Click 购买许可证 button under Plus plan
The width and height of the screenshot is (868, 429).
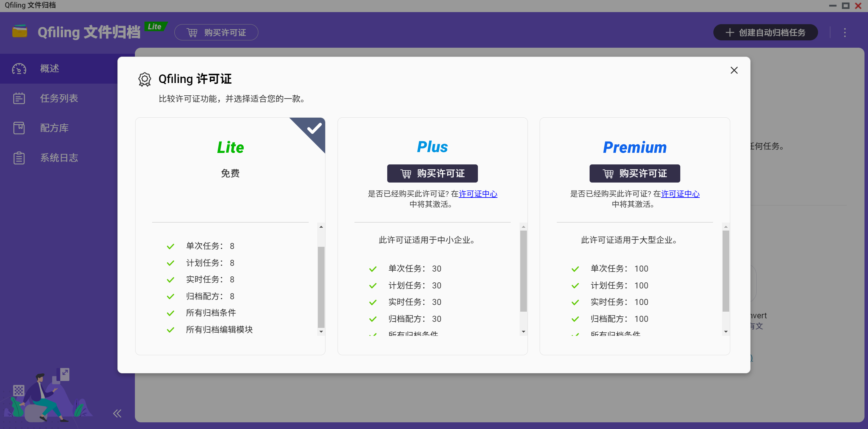(432, 173)
